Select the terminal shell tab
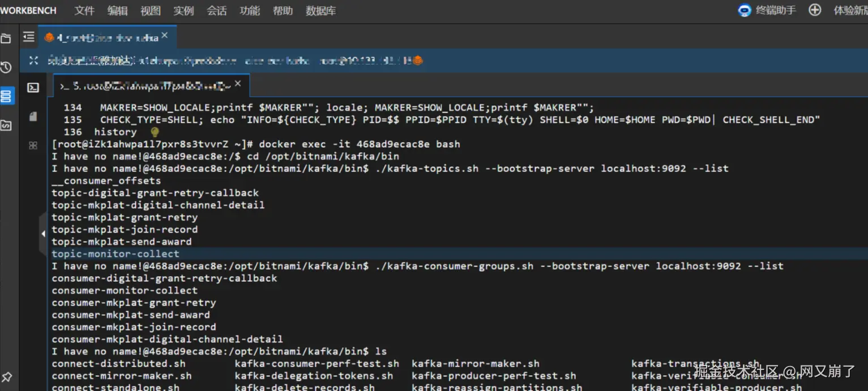This screenshot has width=868, height=391. (151, 85)
